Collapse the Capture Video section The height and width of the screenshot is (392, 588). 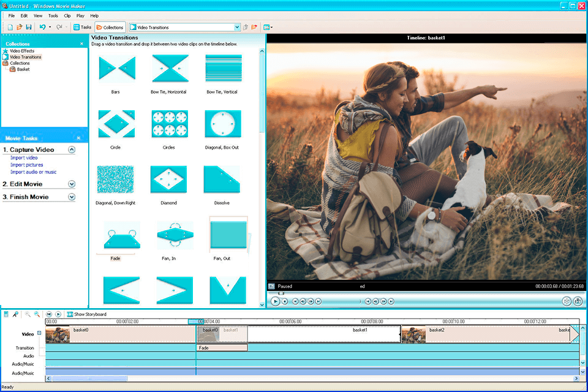pos(72,149)
